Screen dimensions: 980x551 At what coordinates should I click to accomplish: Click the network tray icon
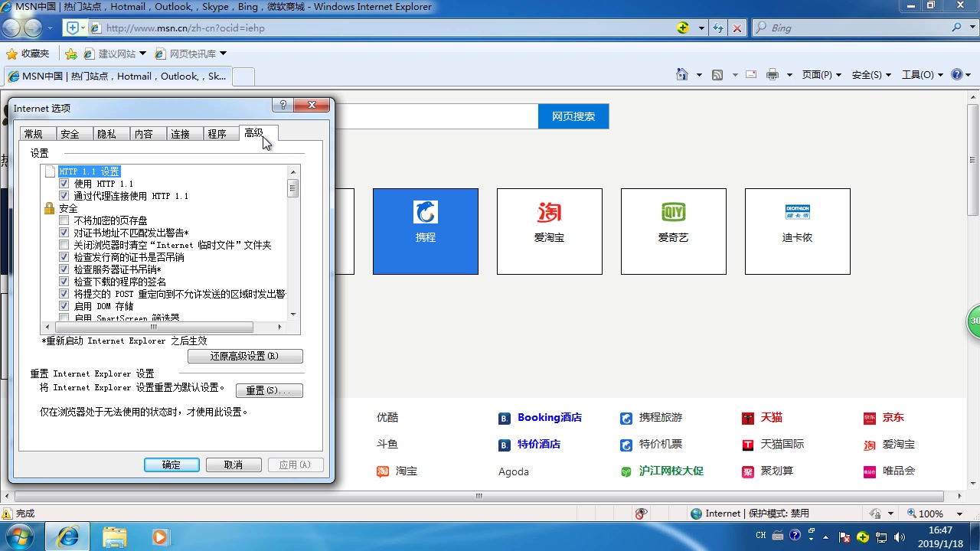pyautogui.click(x=881, y=536)
